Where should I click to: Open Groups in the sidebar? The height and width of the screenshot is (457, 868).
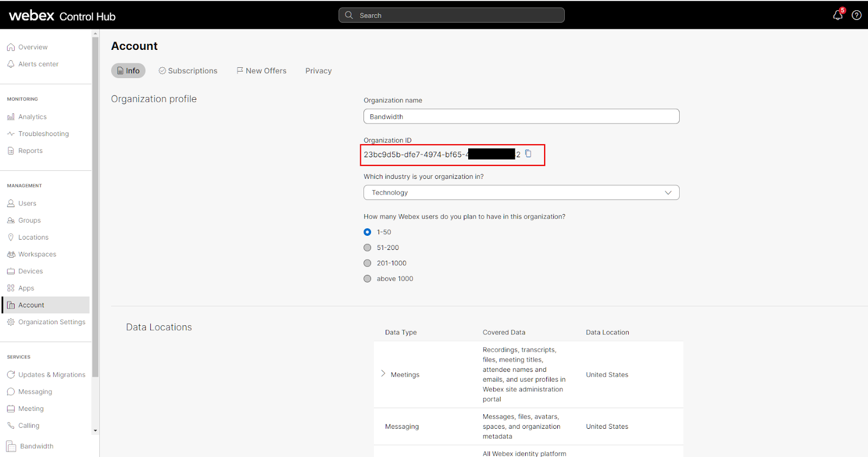click(29, 220)
